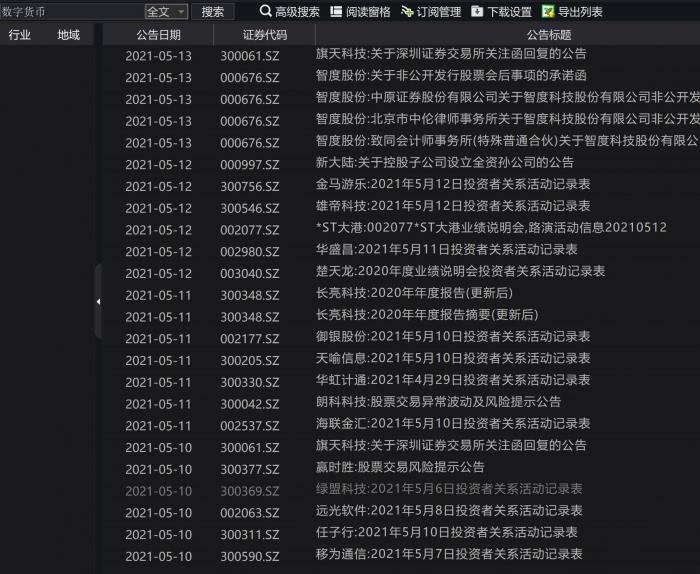700x574 pixels.
Task: Select security code 002537.SZ
Action: click(x=250, y=426)
